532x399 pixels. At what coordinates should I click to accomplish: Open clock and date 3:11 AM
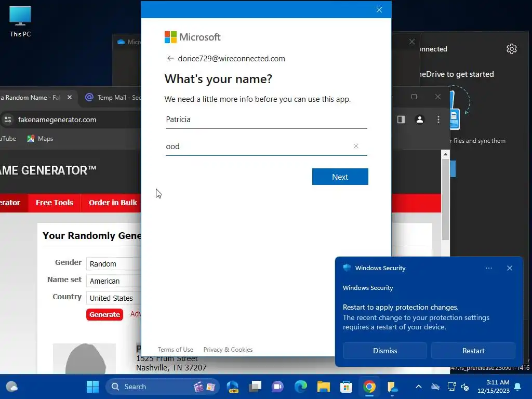[x=494, y=387]
